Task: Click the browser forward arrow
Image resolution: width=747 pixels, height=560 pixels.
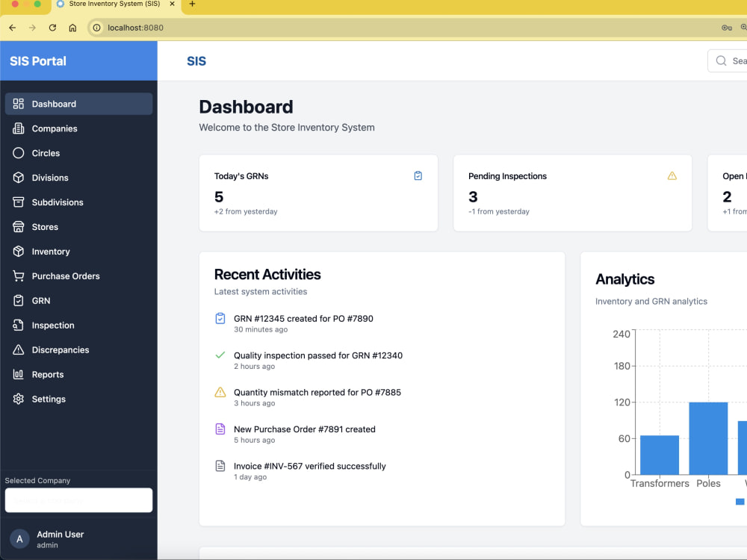Action: point(32,28)
